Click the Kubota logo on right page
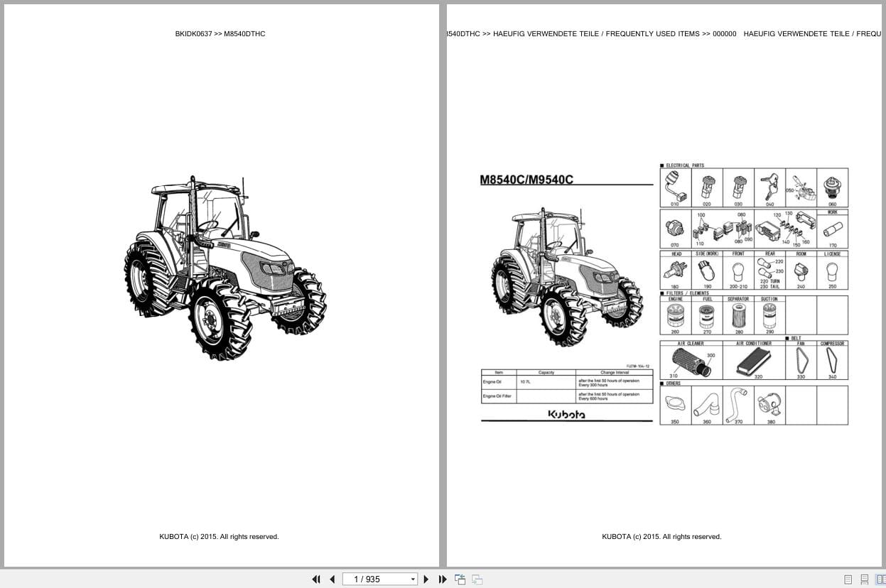Image resolution: width=886 pixels, height=588 pixels. (x=566, y=414)
